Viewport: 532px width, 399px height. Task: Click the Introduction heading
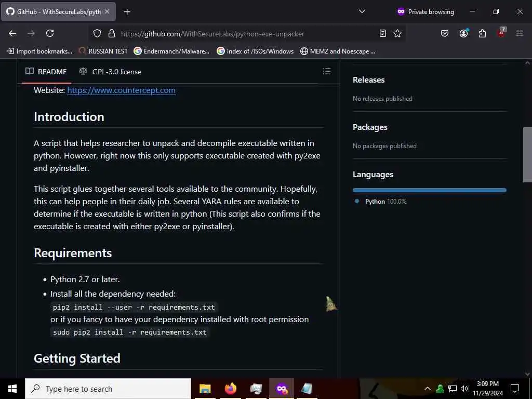point(69,117)
